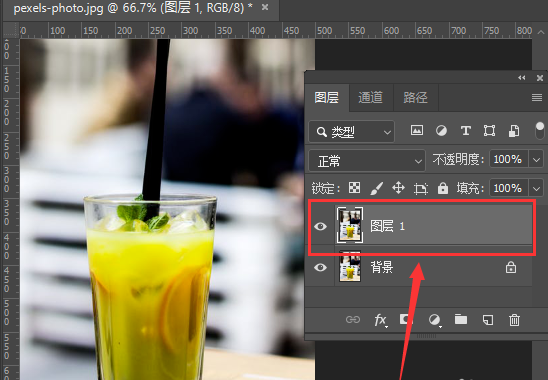Lock layer position move icon
Viewport: 548px width, 380px height.
click(398, 188)
